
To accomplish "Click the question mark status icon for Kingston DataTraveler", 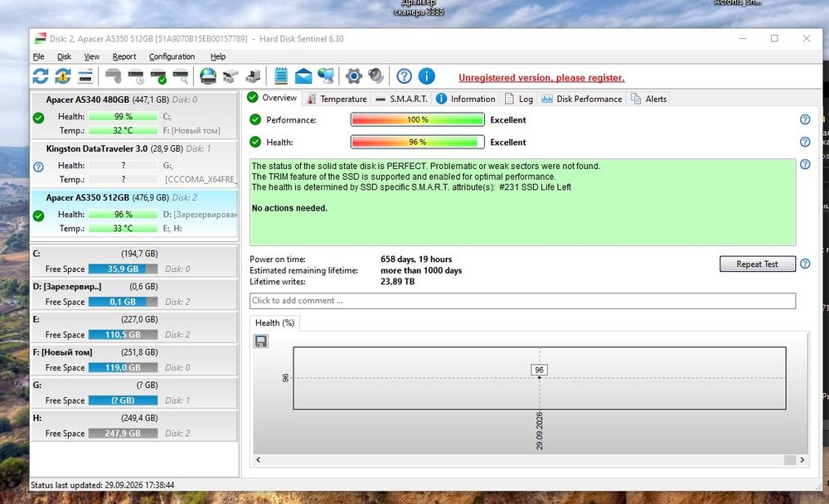I will (x=39, y=167).
